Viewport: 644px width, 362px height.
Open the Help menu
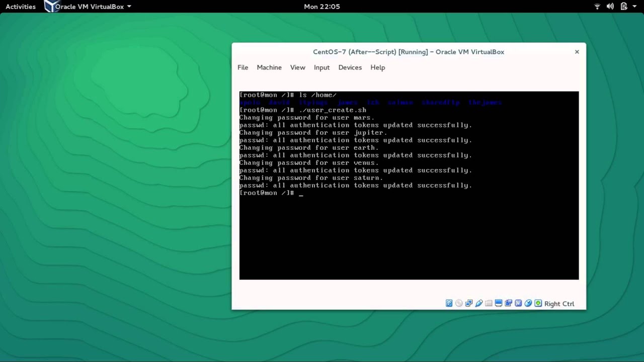pyautogui.click(x=378, y=67)
